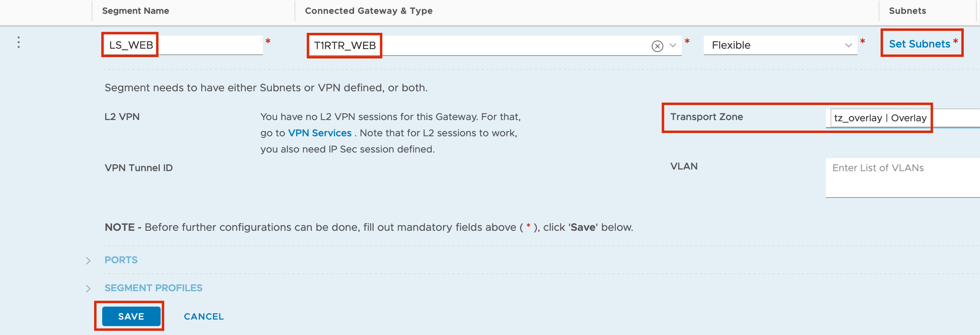Select the tz_overlay transport zone field
980x335 pixels.
903,118
